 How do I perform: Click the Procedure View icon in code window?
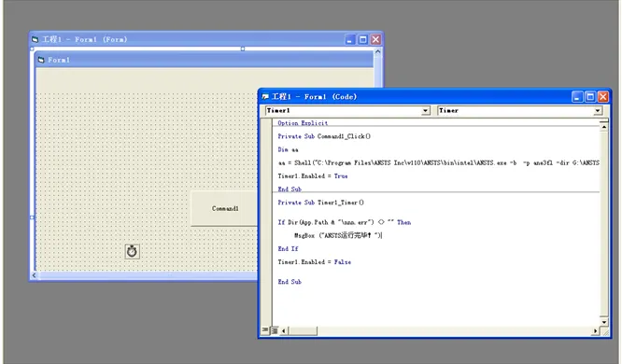pos(265,330)
